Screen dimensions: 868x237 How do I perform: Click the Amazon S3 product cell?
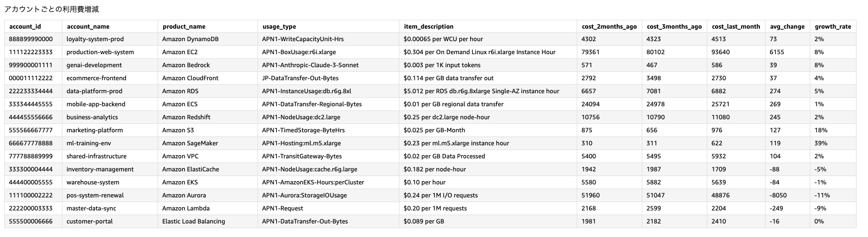tap(177, 130)
